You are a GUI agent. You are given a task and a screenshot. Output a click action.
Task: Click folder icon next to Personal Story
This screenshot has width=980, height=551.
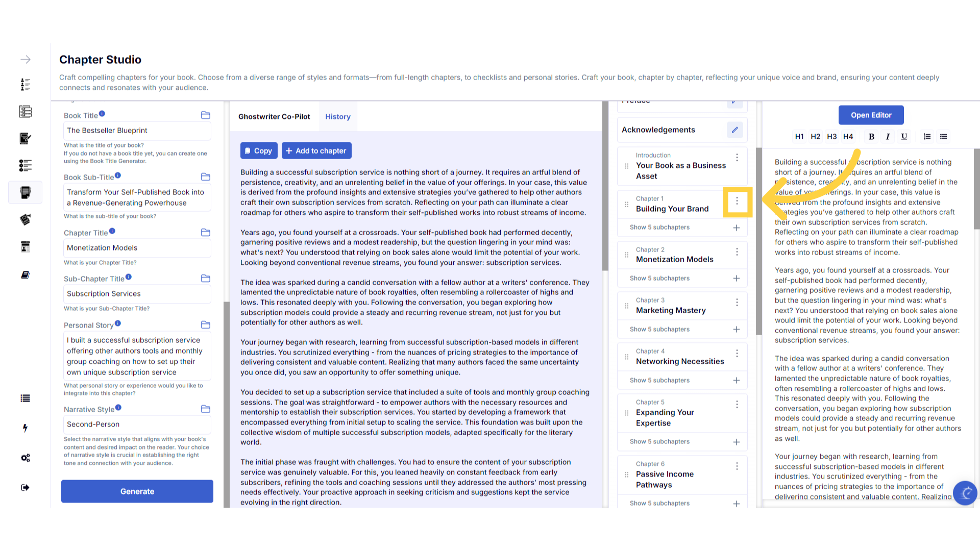coord(206,325)
